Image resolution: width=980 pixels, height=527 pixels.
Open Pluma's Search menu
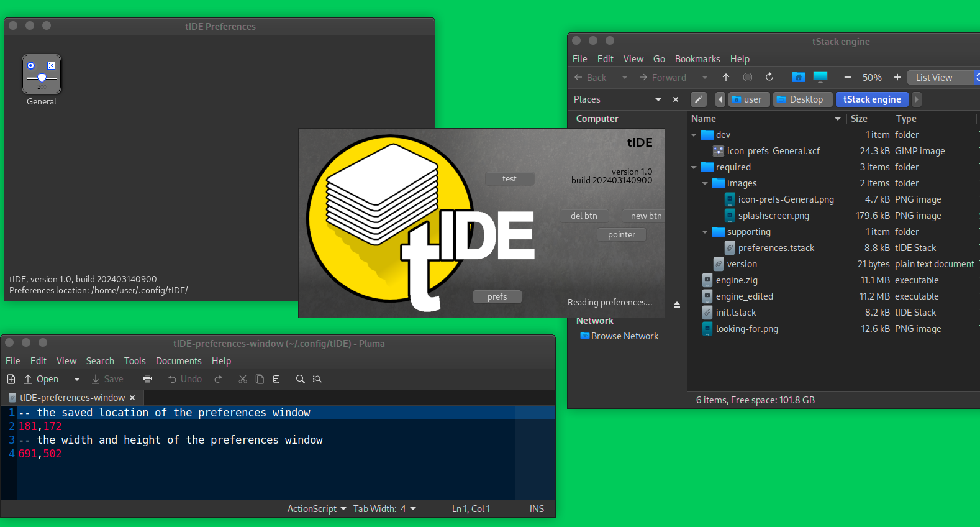[100, 361]
